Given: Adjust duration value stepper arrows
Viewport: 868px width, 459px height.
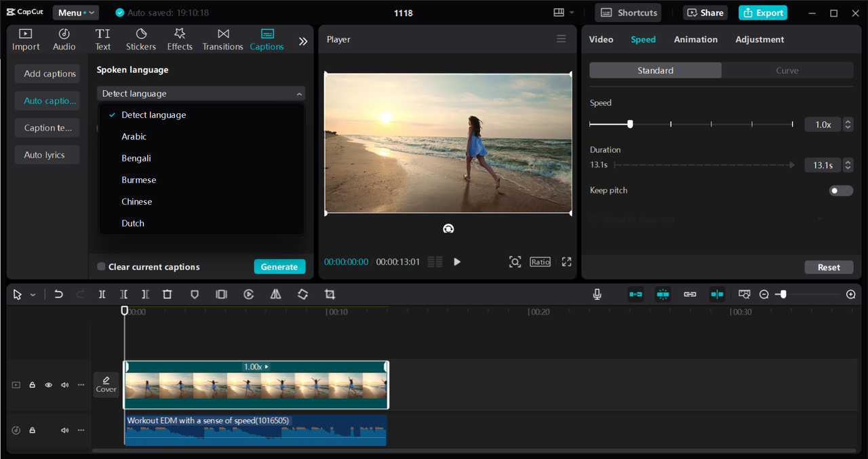Looking at the screenshot, I should 848,165.
